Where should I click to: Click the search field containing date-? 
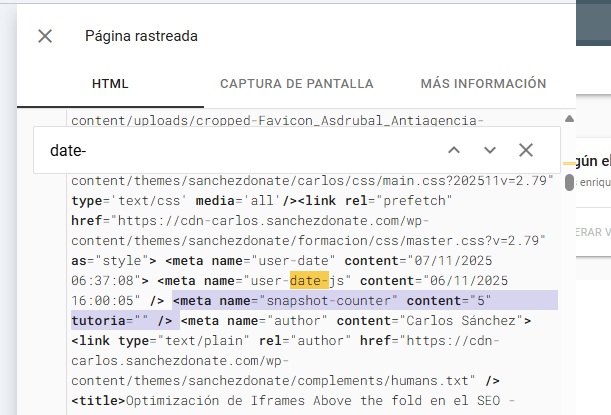point(230,150)
